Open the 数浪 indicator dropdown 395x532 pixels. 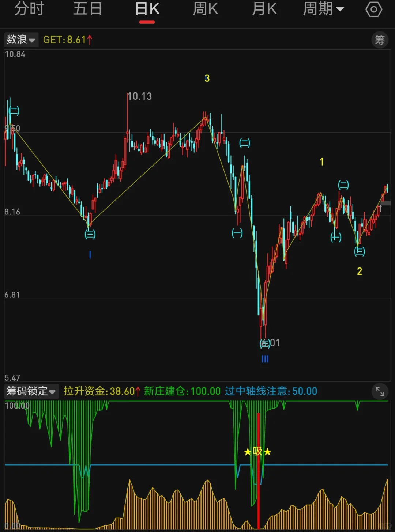(21, 39)
